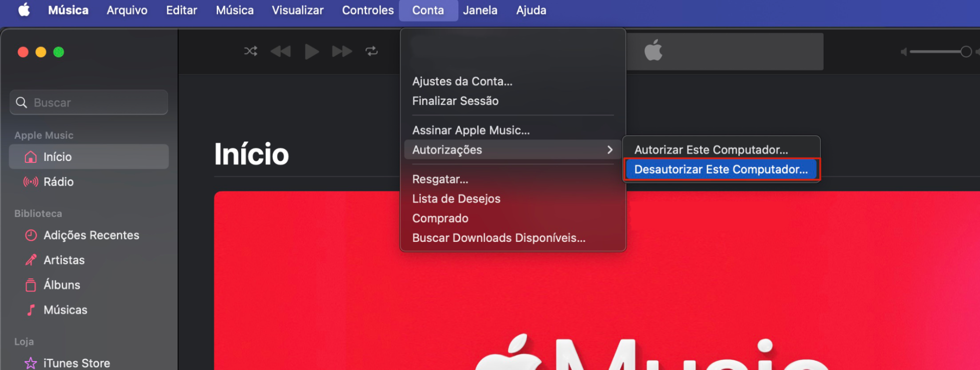Screen dimensions: 980x370
Task: Open the Apple menu in menu bar
Action: pyautogui.click(x=24, y=10)
